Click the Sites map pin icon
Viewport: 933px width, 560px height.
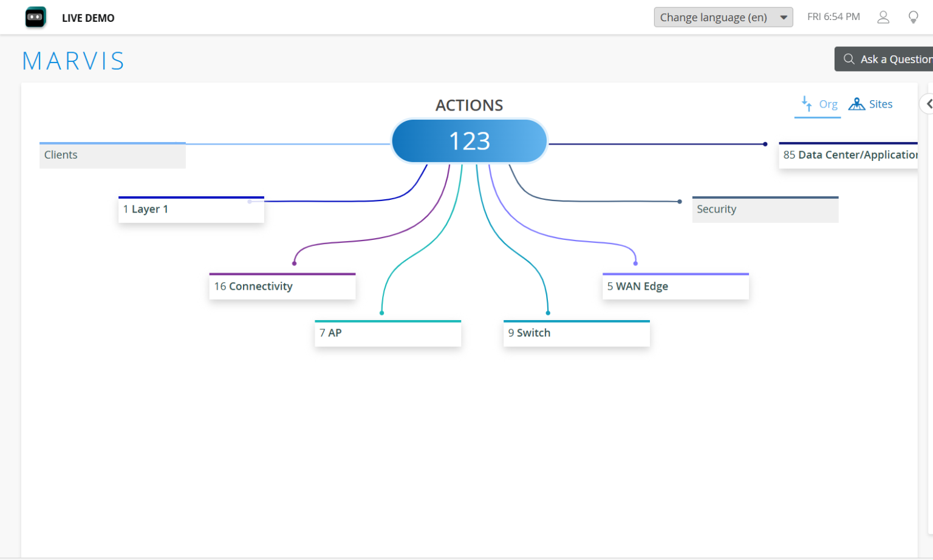(x=856, y=104)
